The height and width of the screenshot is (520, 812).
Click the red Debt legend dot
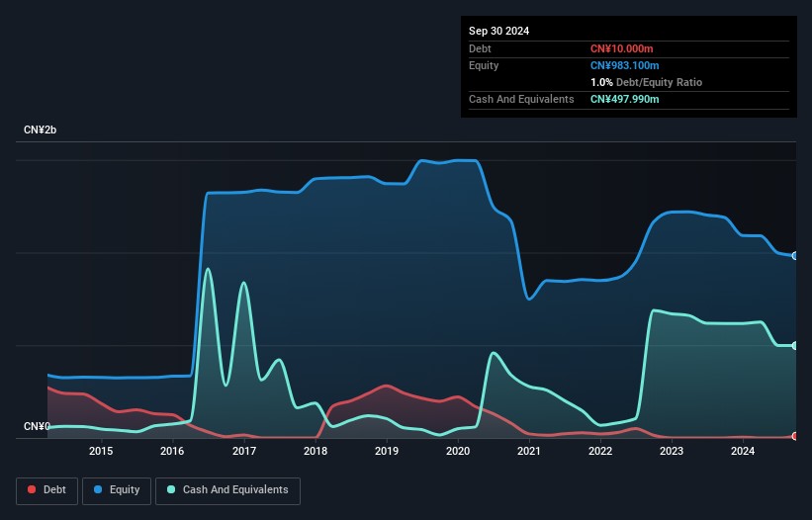click(x=33, y=490)
